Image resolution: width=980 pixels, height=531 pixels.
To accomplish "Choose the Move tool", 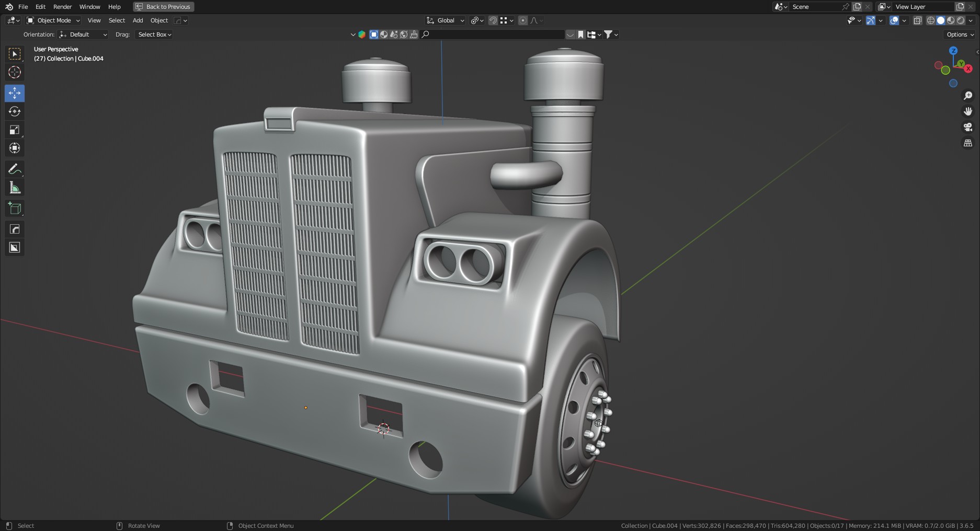I will (15, 93).
